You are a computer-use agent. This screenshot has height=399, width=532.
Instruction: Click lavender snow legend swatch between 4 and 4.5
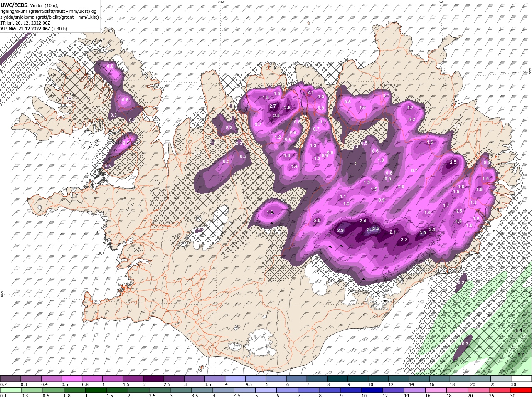(235, 379)
